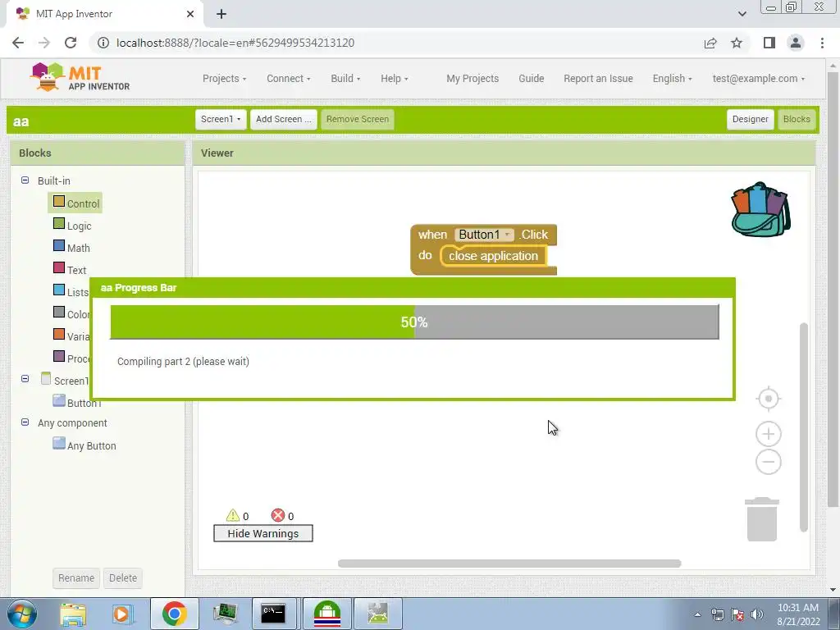Open the Button1 dropdown in the block
Screen dimensions: 840x630
pos(484,235)
